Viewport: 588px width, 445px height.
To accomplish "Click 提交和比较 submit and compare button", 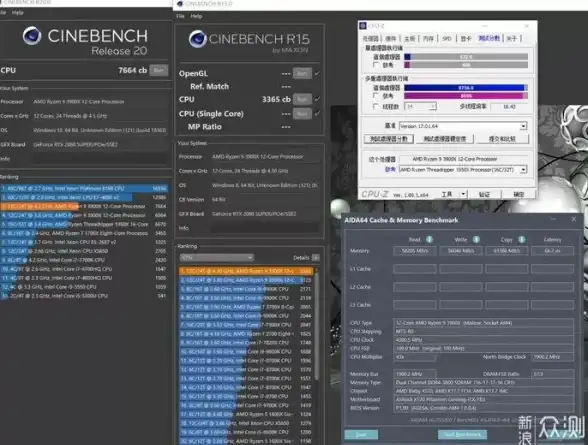I will (502, 139).
